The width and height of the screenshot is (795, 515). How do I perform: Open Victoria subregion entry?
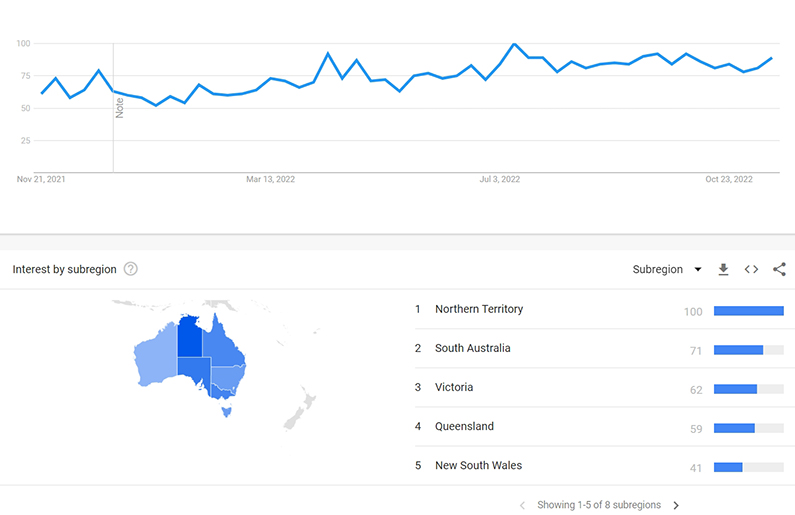(454, 387)
